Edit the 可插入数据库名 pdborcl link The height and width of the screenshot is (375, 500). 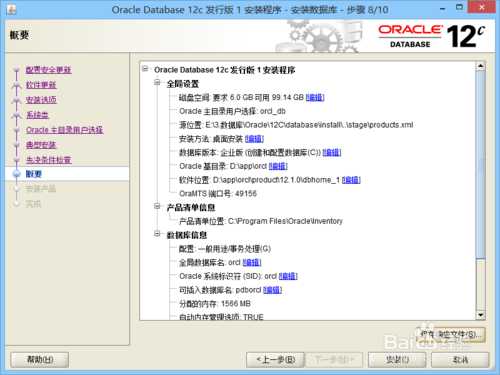coord(272,290)
